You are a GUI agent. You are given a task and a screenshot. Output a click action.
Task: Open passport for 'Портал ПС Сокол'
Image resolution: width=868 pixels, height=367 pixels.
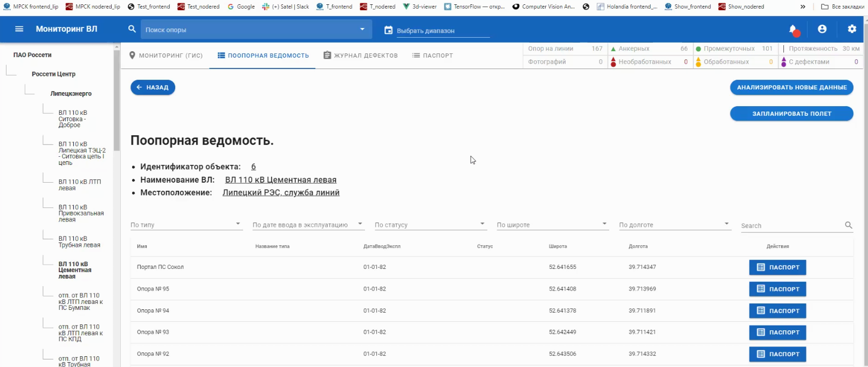tap(777, 267)
